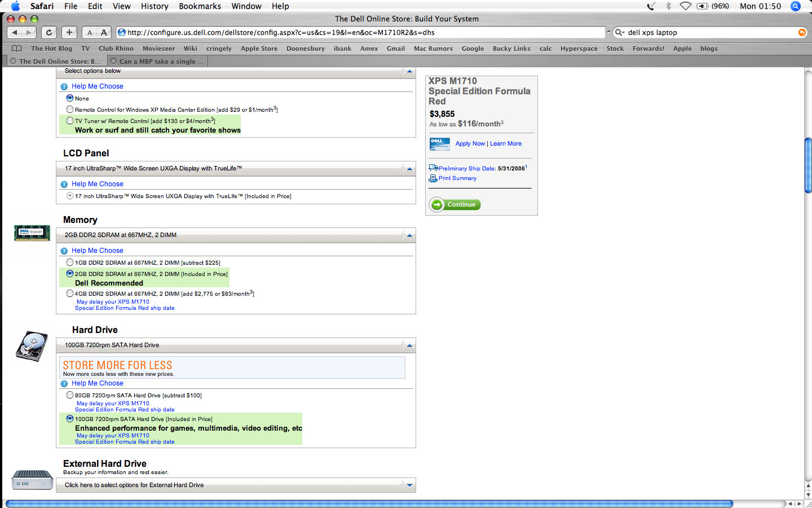Click the Memory module thumbnail image

pos(32,233)
